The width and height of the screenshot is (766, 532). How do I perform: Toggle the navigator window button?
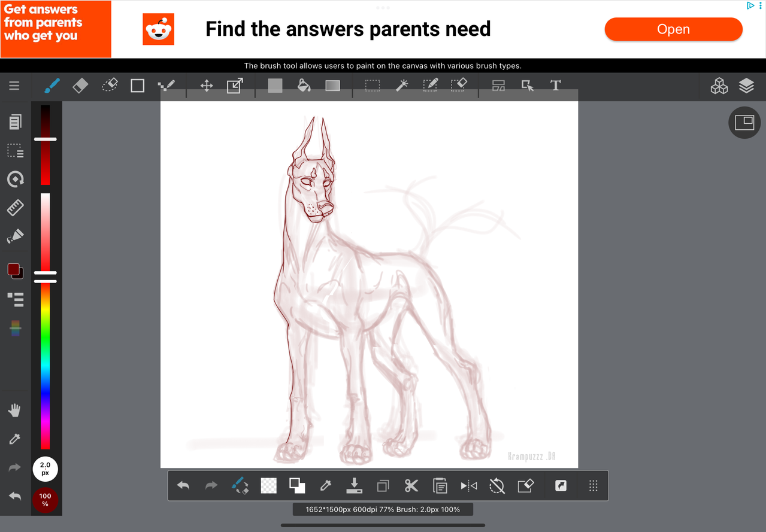(x=744, y=122)
